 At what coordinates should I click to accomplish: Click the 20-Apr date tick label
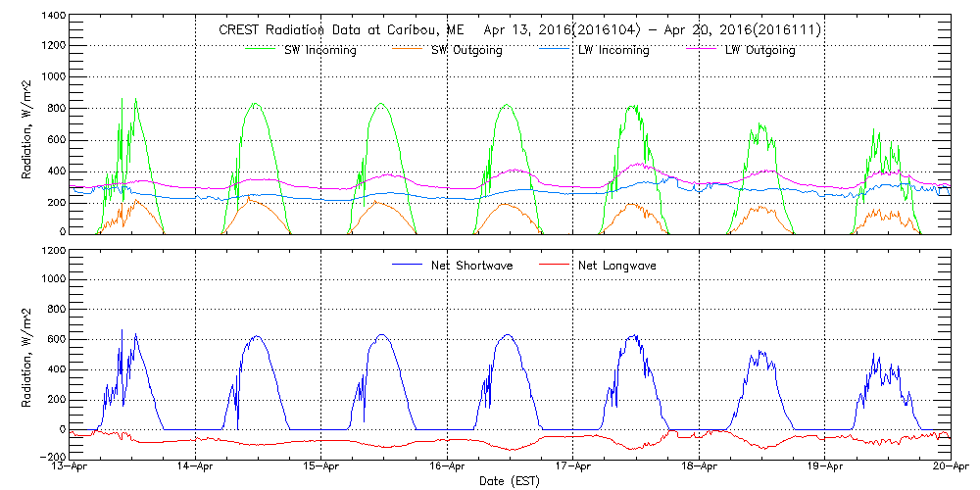click(x=950, y=468)
